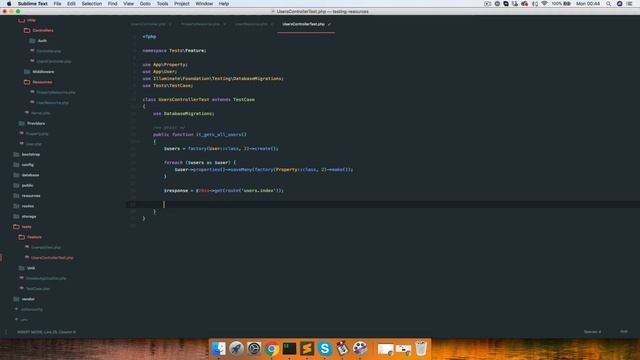Open the Help menu
This screenshot has height=360, width=640.
coord(224,4)
